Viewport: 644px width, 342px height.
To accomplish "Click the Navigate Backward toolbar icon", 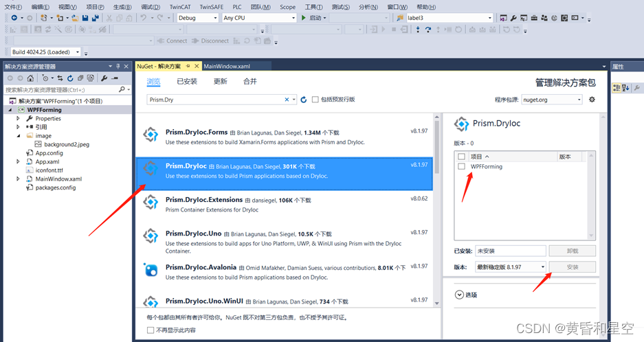I will point(14,18).
